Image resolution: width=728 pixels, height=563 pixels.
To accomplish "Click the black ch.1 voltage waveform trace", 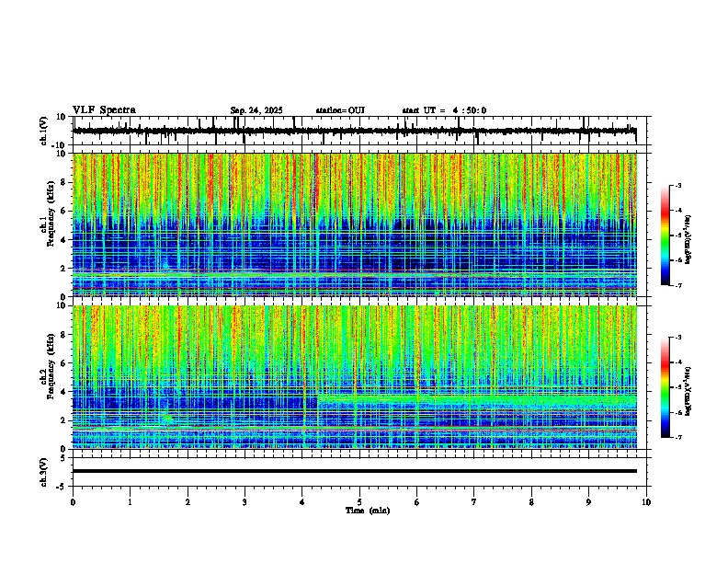I will (355, 132).
